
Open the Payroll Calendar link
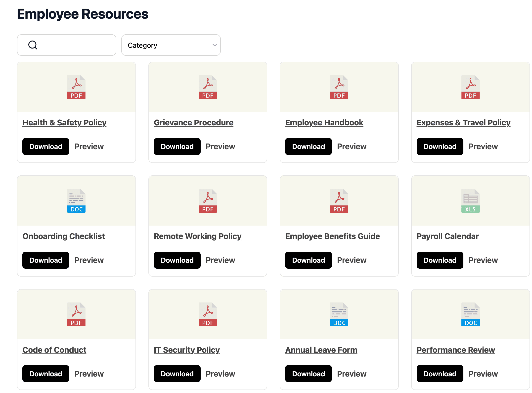point(448,236)
